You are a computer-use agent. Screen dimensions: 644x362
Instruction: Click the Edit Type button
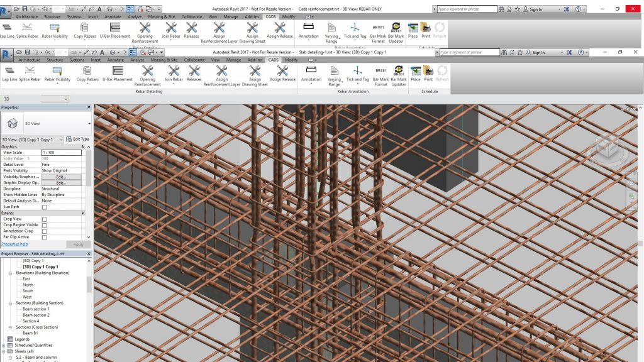click(x=79, y=138)
